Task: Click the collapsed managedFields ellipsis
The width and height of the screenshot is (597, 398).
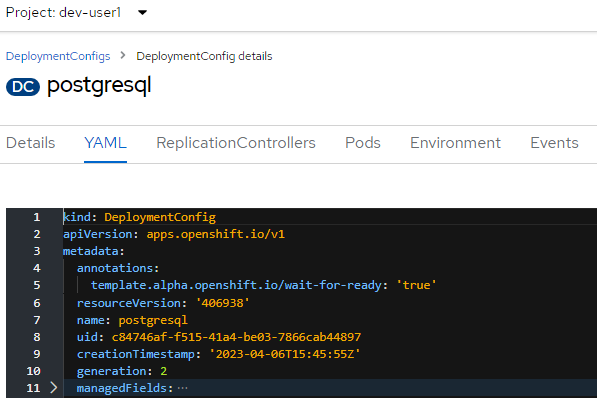Action: pyautogui.click(x=182, y=388)
